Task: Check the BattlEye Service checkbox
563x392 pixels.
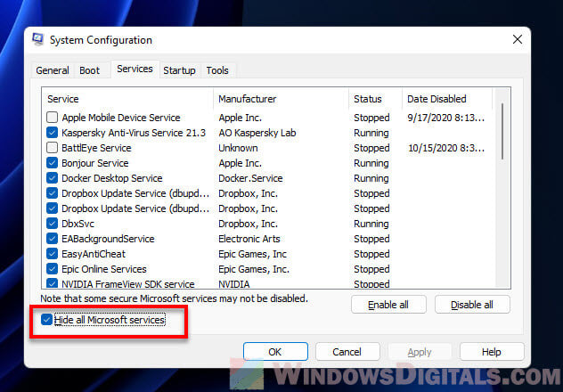Action: (x=52, y=148)
